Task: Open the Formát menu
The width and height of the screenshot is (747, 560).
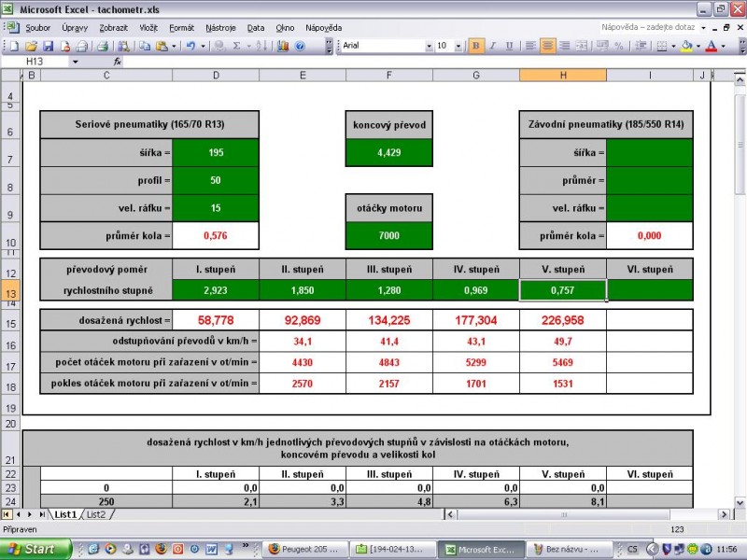Action: [x=181, y=28]
